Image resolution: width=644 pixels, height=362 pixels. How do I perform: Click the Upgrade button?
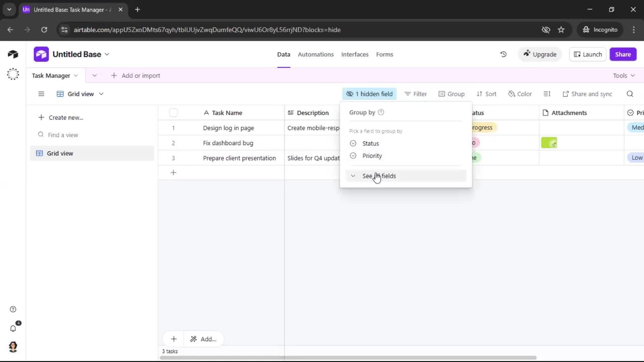coord(540,54)
